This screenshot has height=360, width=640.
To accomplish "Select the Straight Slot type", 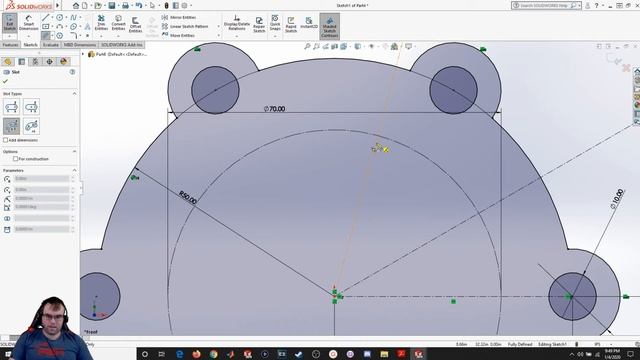I will (x=11, y=107).
